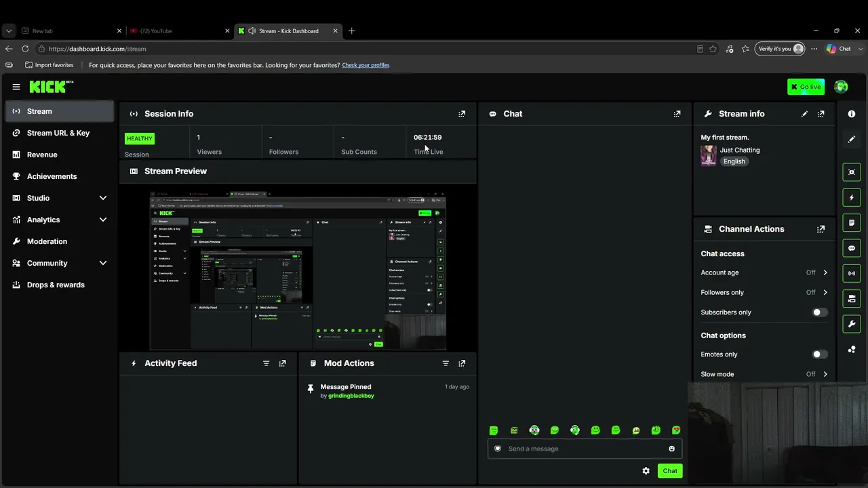Screen dimensions: 868x488
Task: Open the browser tab list dropdown
Action: [x=9, y=30]
